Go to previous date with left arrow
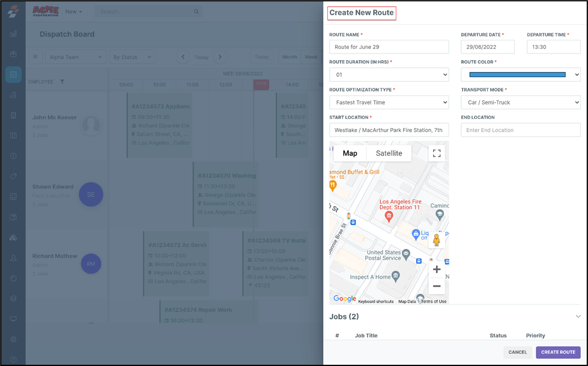Viewport: 588px width, 366px height. click(x=183, y=57)
